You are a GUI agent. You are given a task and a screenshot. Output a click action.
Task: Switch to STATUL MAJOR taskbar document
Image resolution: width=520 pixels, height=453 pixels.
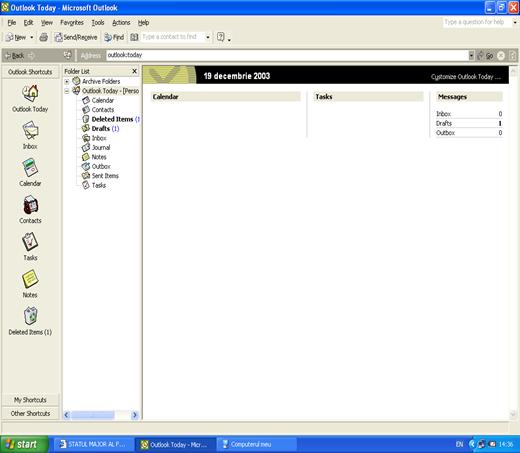[93, 444]
